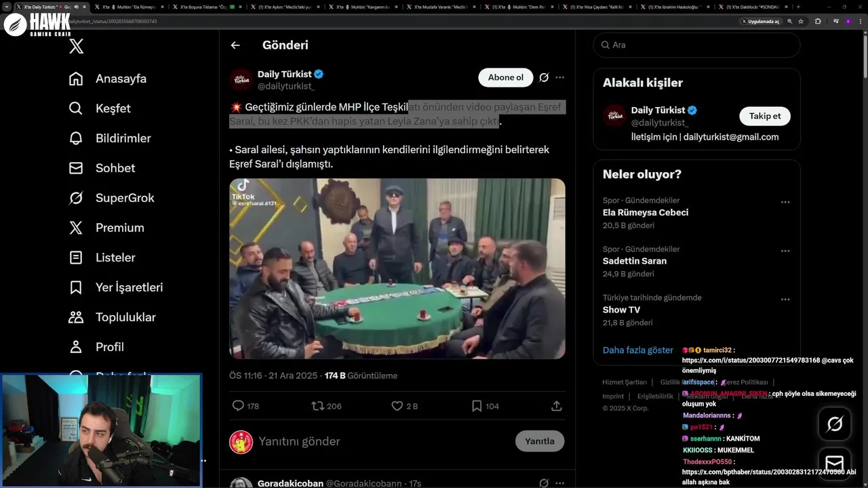
Task: Open options for the Ela Rümeysa Cebeci trend
Action: [x=785, y=202]
